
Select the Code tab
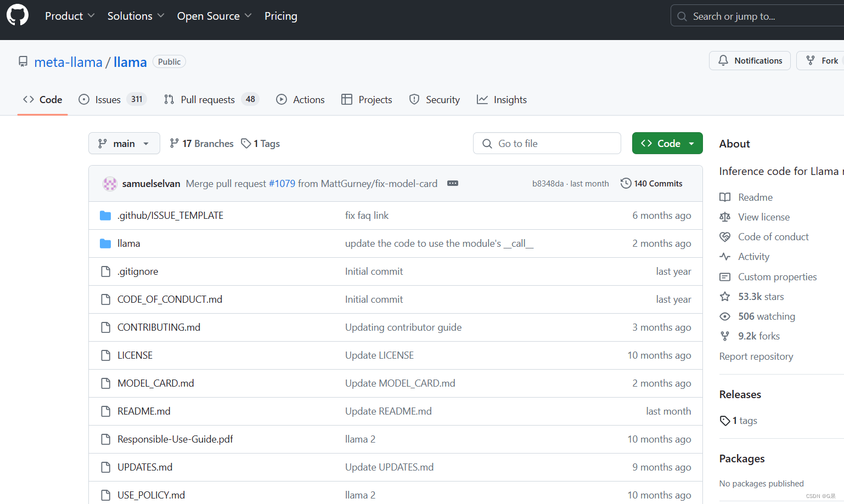coord(42,99)
